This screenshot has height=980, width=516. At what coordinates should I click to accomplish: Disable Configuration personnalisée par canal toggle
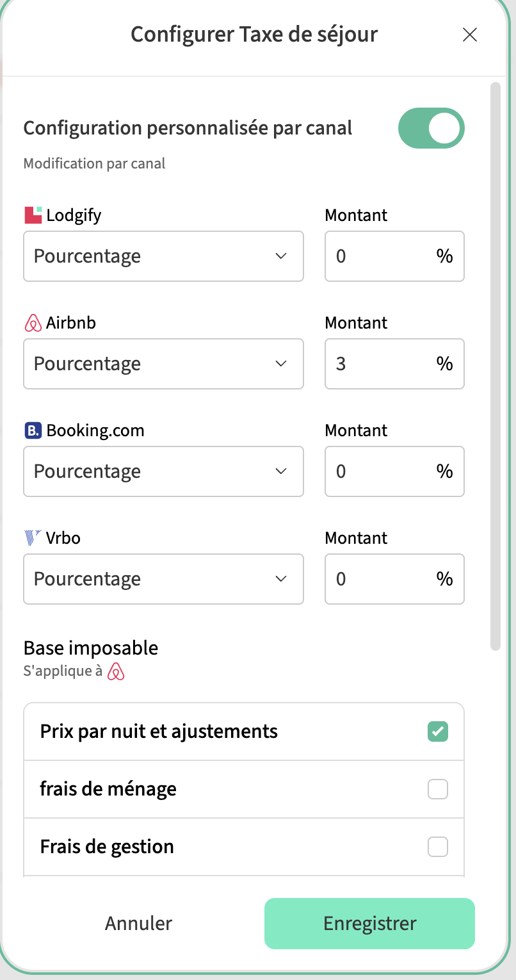click(431, 129)
